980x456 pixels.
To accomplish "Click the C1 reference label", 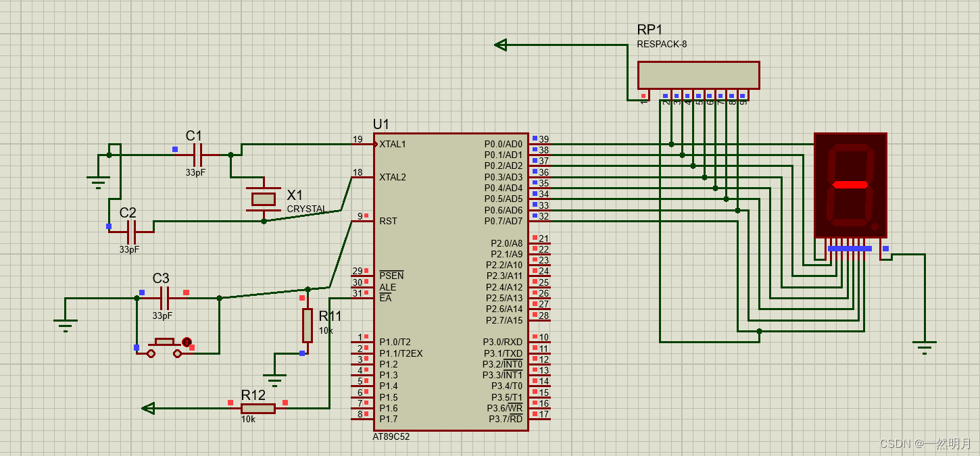I will click(x=194, y=136).
